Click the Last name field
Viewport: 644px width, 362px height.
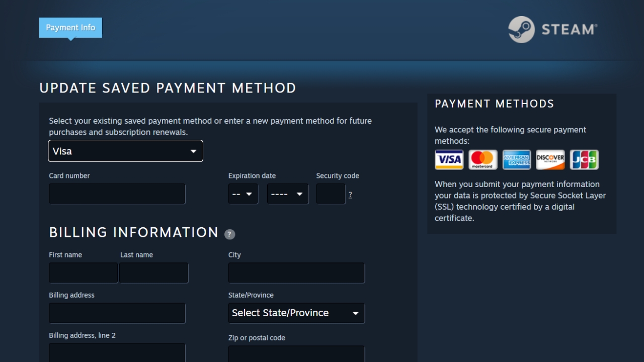[153, 273]
